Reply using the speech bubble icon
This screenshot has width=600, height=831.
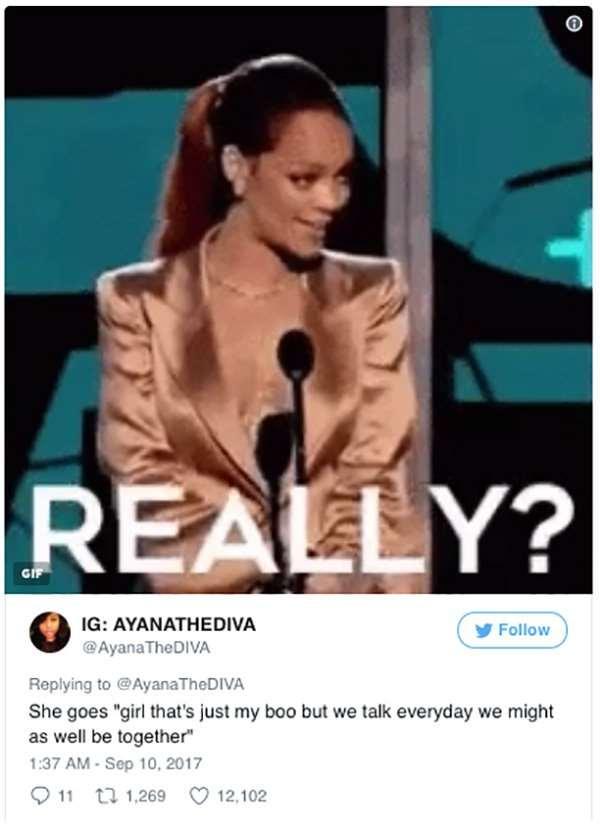coord(40,795)
